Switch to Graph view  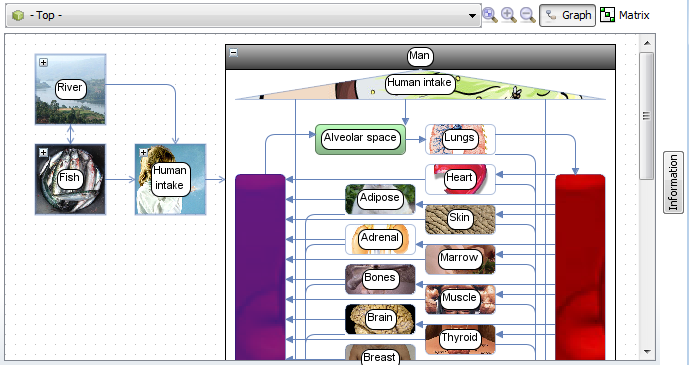click(x=568, y=15)
